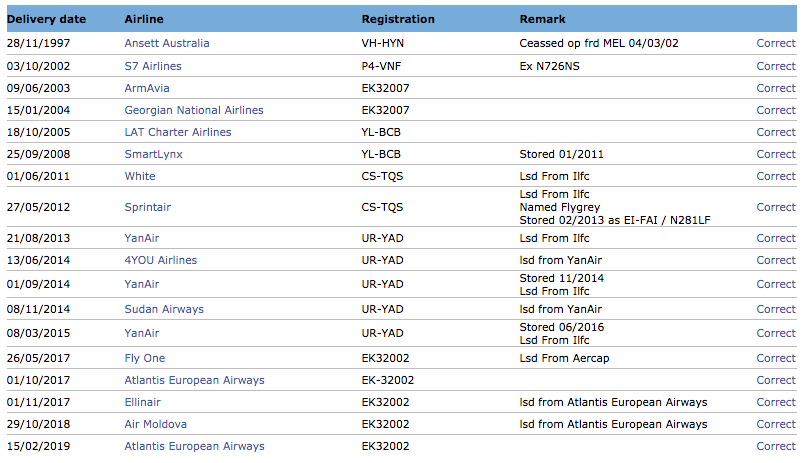Click the Registration column header
811x463 pixels.
pyautogui.click(x=398, y=19)
